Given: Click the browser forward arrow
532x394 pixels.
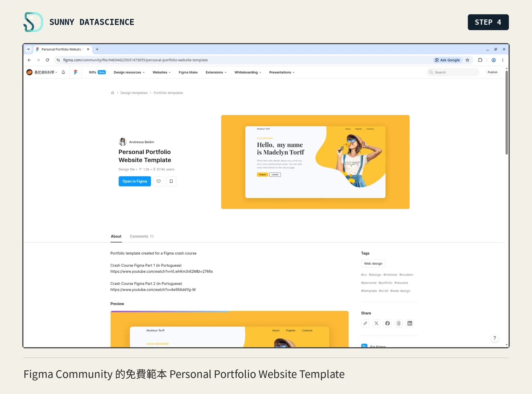Looking at the screenshot, I should [x=38, y=60].
